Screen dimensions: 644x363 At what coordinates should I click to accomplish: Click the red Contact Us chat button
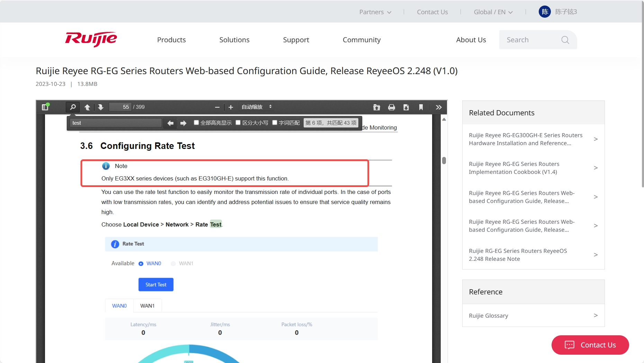590,345
